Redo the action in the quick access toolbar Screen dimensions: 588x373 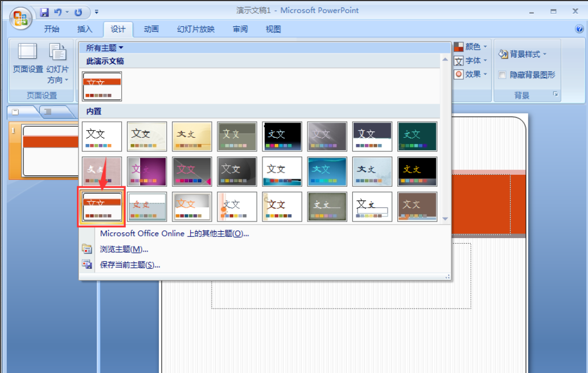78,12
